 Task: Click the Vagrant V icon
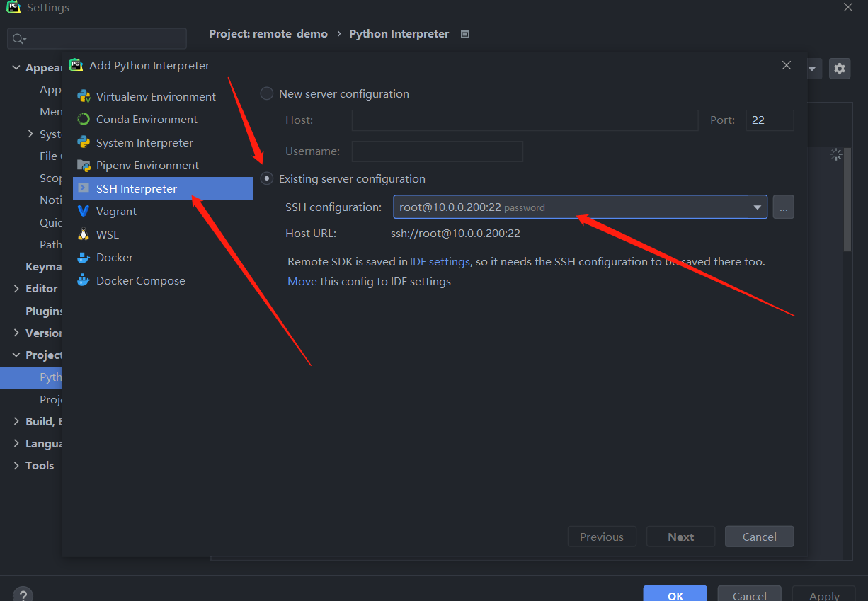click(84, 211)
